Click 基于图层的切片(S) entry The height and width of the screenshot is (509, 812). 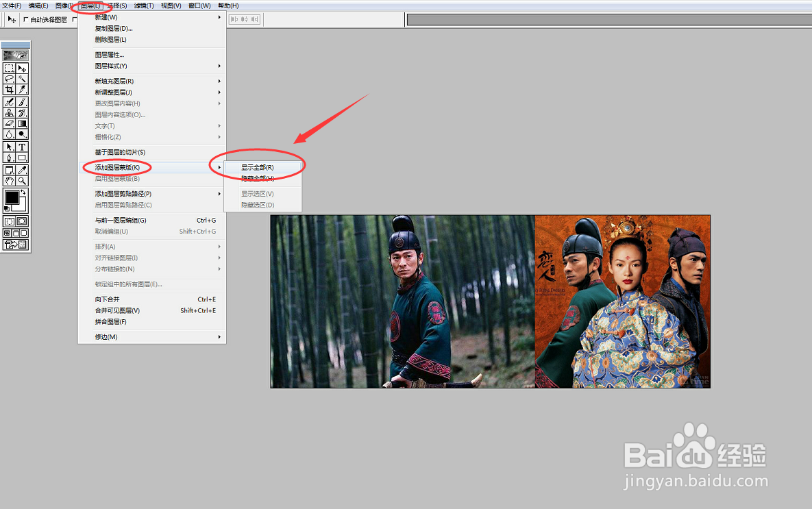(x=151, y=152)
